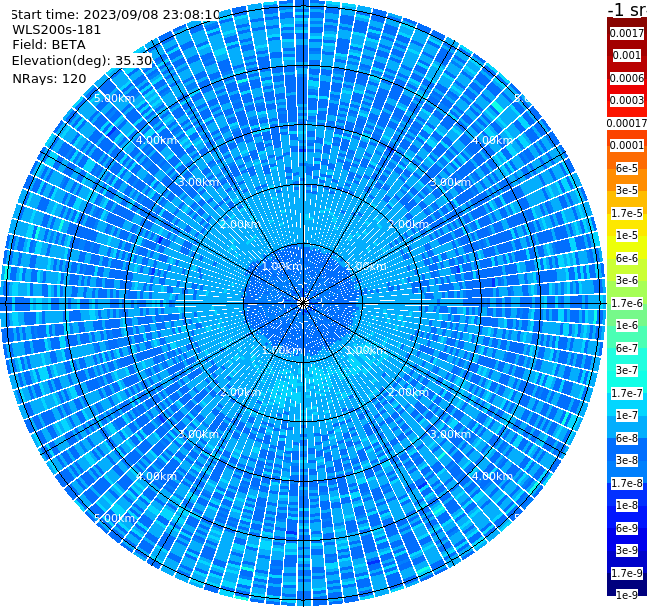
Task: Click the lower-right 4.00km ring label
Action: [492, 476]
